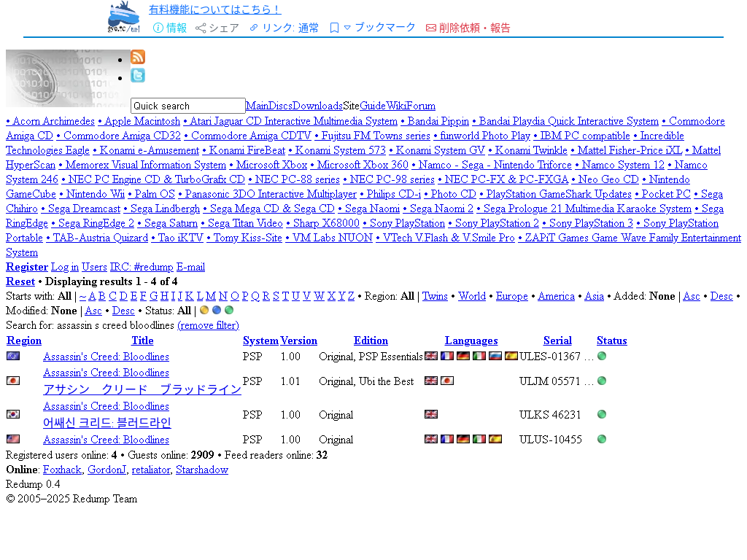Open the Downloads menu item
The height and width of the screenshot is (560, 747).
(318, 106)
